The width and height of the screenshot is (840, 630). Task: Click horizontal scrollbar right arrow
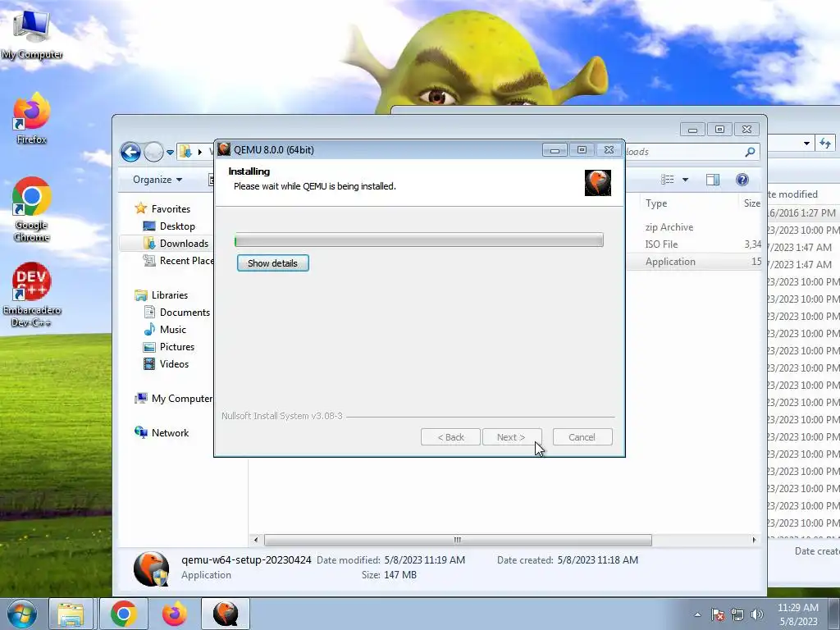click(755, 540)
